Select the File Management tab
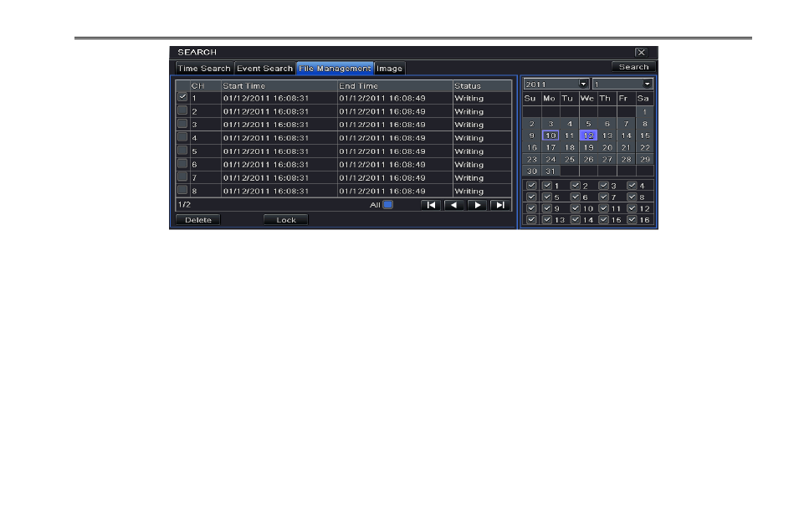 (335, 69)
